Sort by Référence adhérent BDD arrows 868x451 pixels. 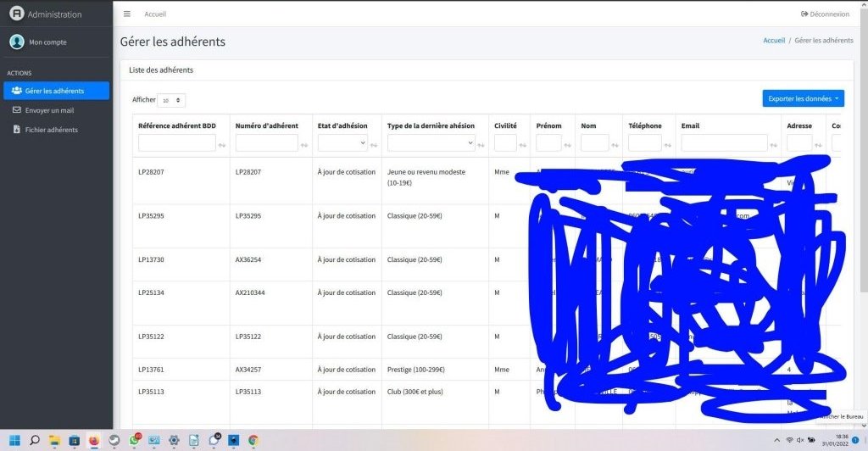coord(222,145)
